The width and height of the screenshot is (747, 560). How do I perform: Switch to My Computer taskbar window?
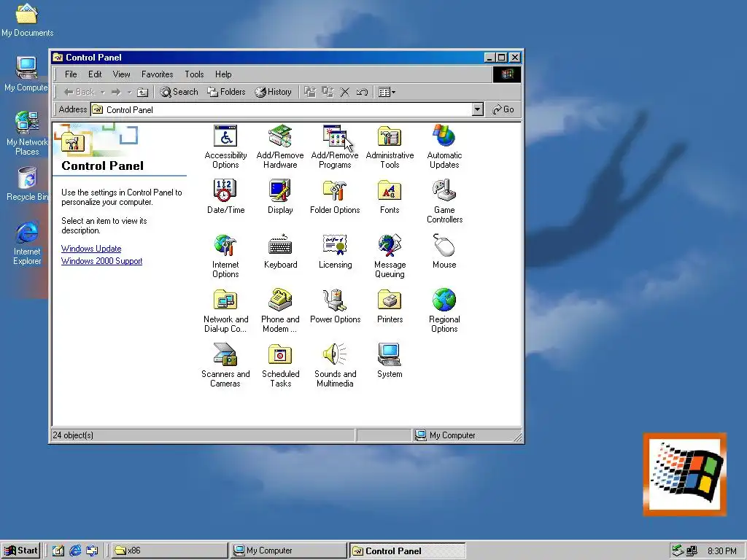tap(289, 551)
